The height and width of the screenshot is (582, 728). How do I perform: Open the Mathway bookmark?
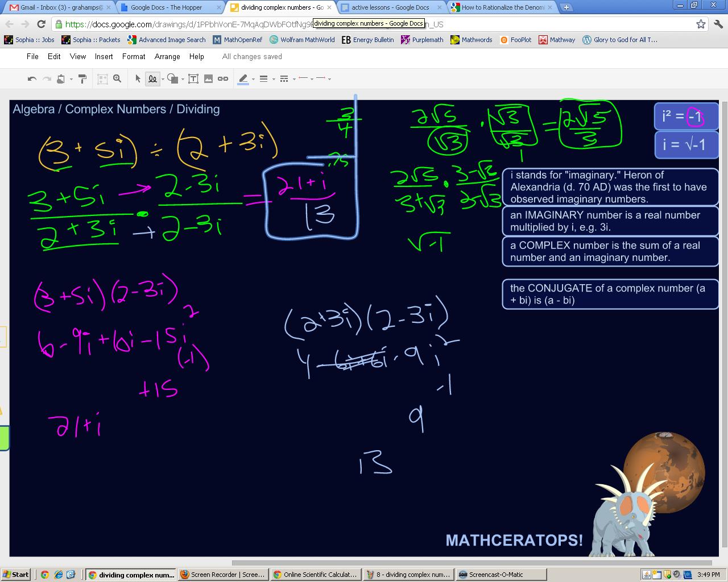(557, 40)
